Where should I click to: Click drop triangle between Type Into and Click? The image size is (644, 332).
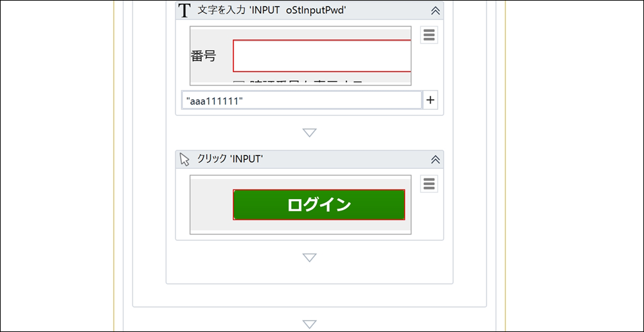coord(309,132)
